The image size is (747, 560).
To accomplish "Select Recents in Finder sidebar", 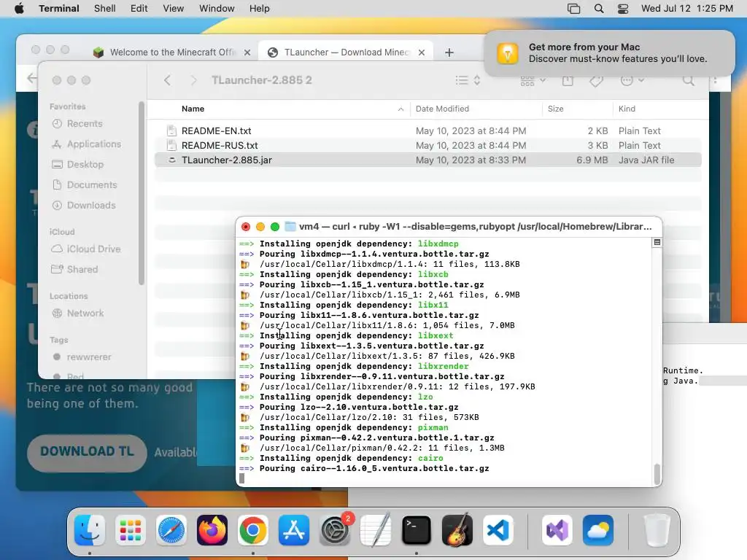I will 85,124.
